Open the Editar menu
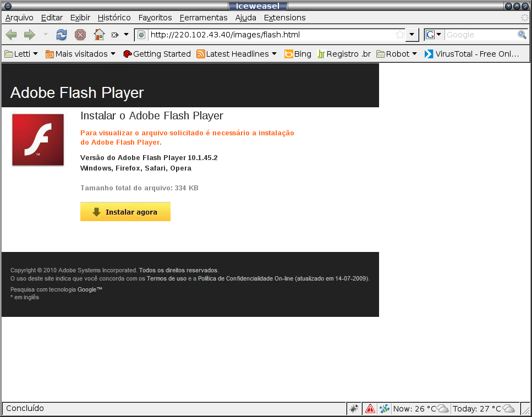Screen dimensions: 532x417 click(x=52, y=18)
